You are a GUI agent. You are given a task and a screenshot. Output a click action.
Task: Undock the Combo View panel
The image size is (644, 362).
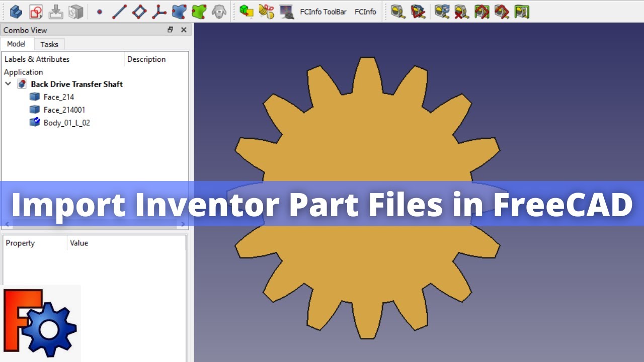[x=170, y=30]
